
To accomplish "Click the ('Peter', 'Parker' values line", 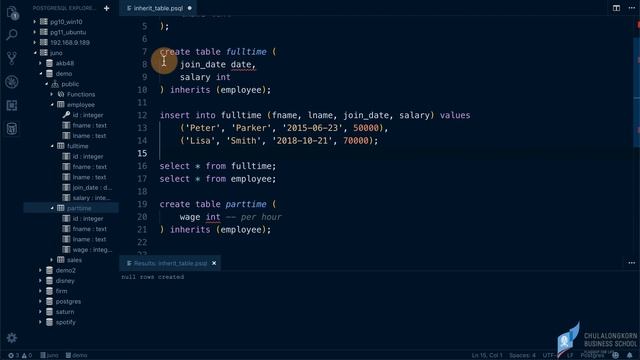I will click(x=284, y=128).
